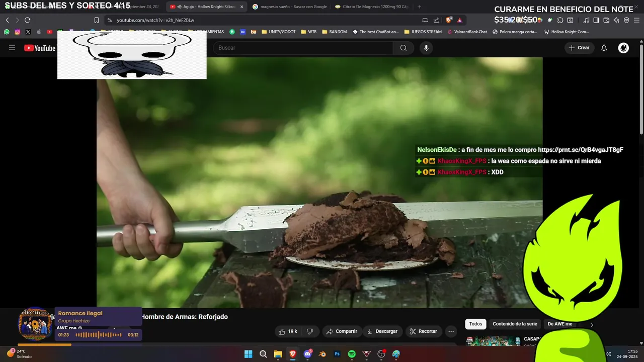644x362 pixels.
Task: Open the browser sidebar panel toggle icon
Action: click(596, 20)
